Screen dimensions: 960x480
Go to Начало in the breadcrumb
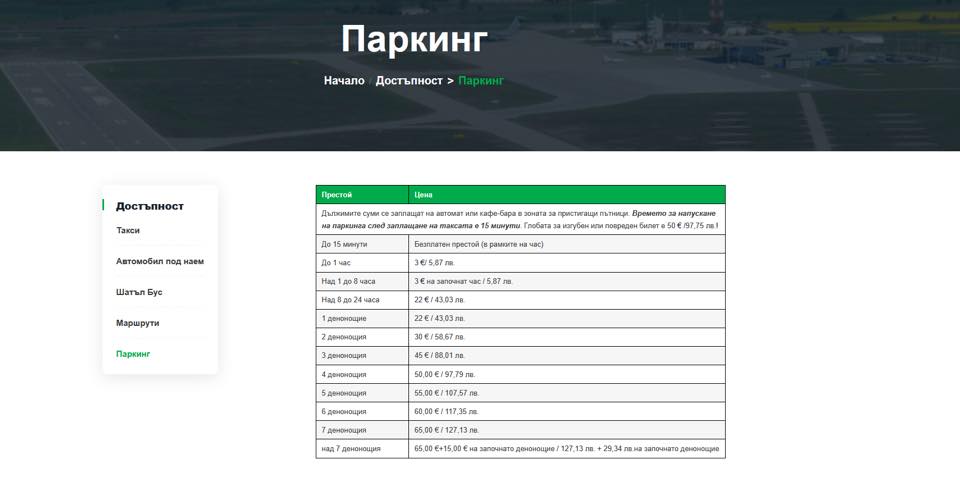click(x=344, y=80)
